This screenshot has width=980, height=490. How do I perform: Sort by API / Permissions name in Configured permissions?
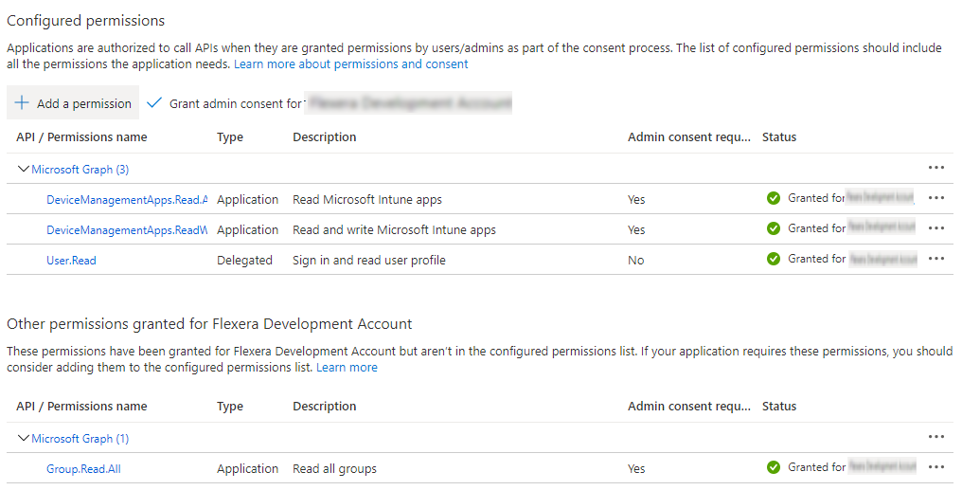[x=81, y=137]
